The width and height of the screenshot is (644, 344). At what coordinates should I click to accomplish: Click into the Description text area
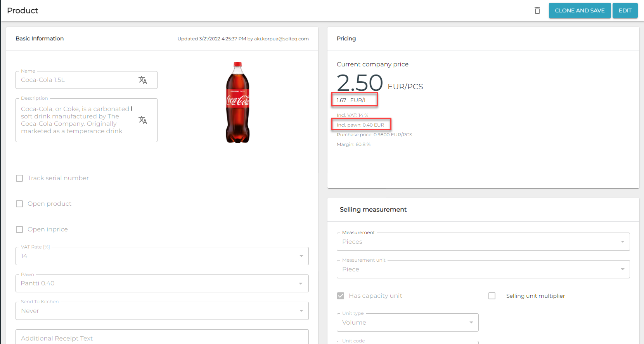pos(75,120)
